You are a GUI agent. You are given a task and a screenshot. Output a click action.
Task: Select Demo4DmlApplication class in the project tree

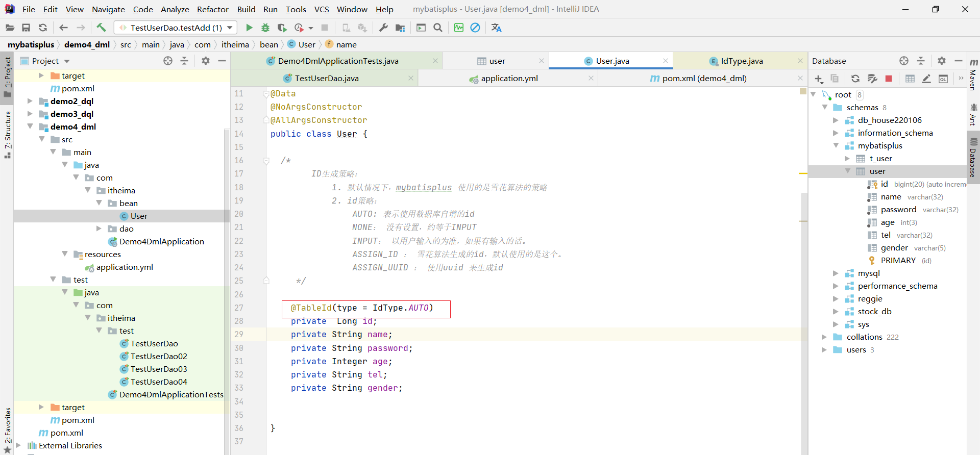point(161,241)
